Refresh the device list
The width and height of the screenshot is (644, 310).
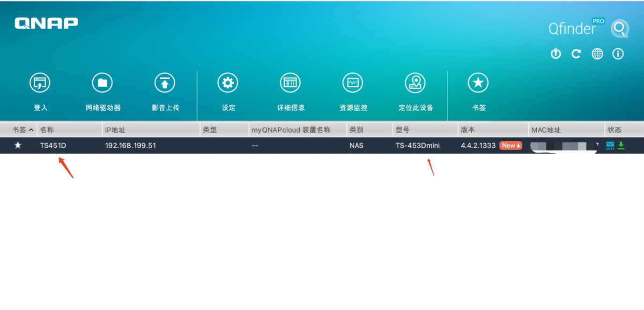click(x=576, y=54)
